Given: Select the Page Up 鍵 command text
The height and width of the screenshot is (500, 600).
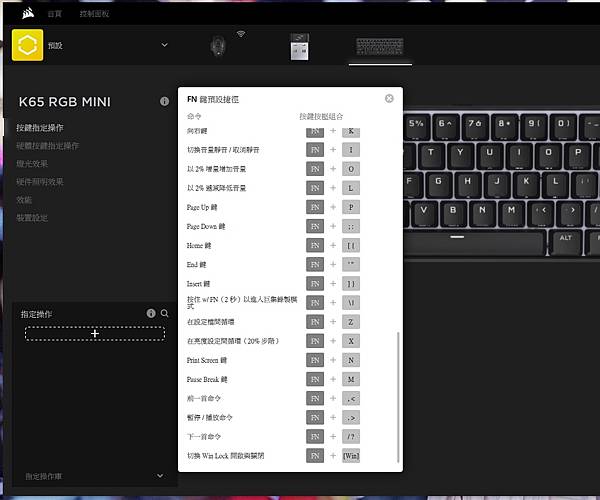Looking at the screenshot, I should pos(202,207).
